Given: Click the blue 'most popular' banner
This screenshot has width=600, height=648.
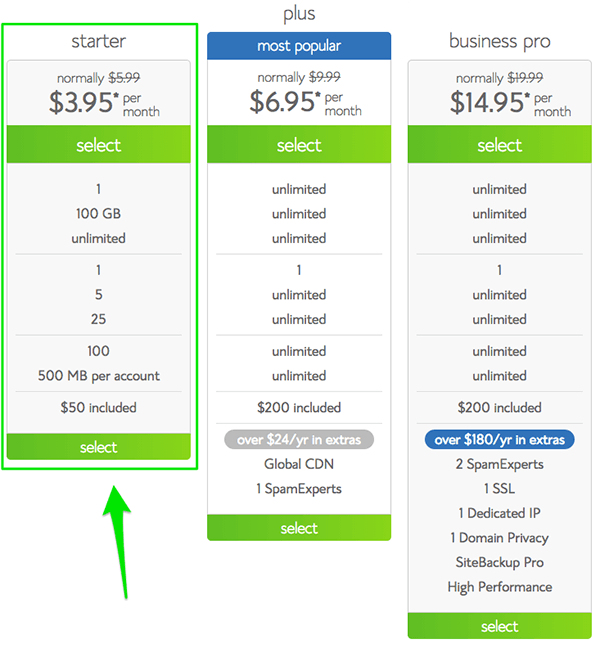Looking at the screenshot, I should coord(299,46).
